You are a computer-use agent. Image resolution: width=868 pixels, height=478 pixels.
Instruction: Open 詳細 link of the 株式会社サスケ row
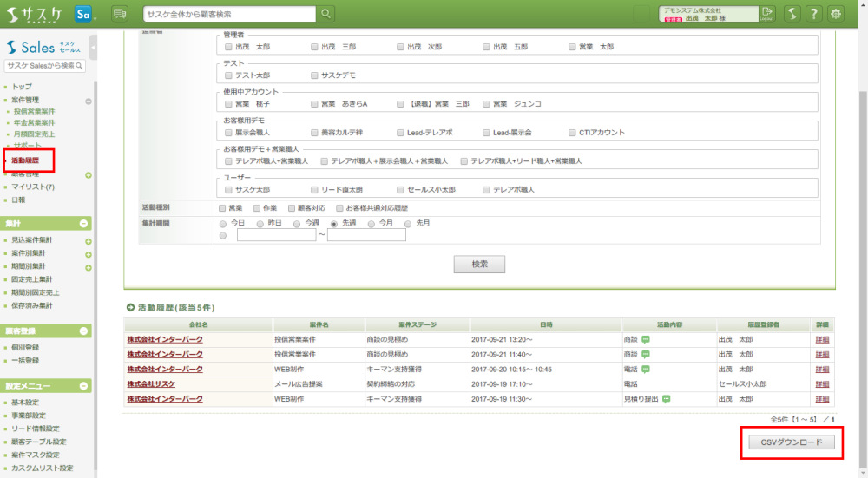tap(822, 383)
